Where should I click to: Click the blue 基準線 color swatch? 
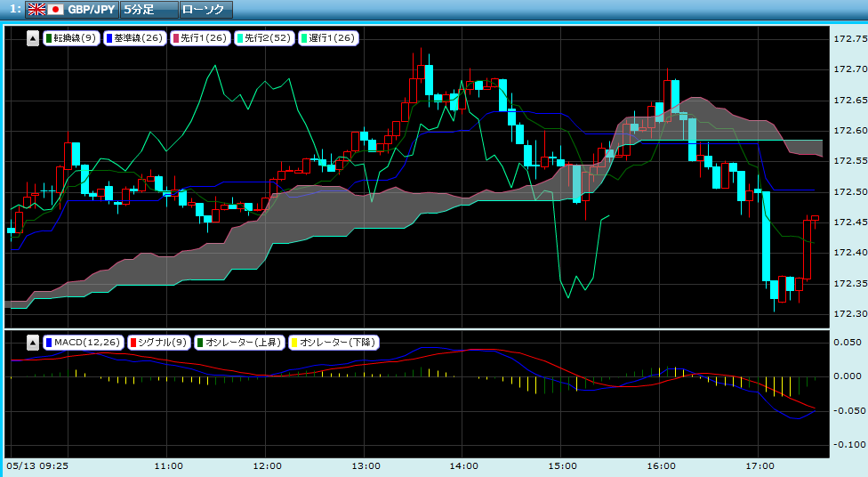tap(109, 38)
